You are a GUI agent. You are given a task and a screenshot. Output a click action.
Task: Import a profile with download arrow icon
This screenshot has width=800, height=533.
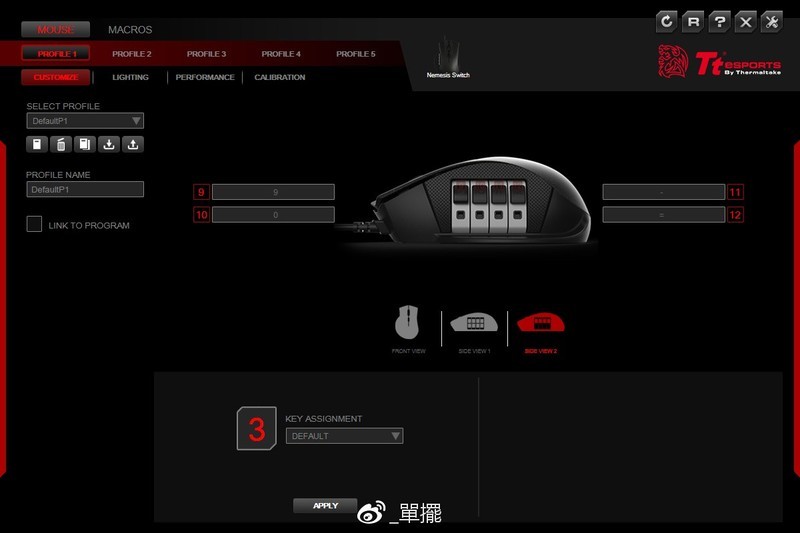pyautogui.click(x=109, y=144)
